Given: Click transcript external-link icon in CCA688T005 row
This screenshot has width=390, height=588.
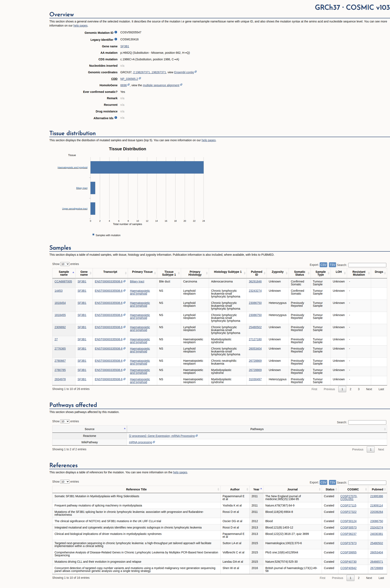Looking at the screenshot, I should (124, 281).
